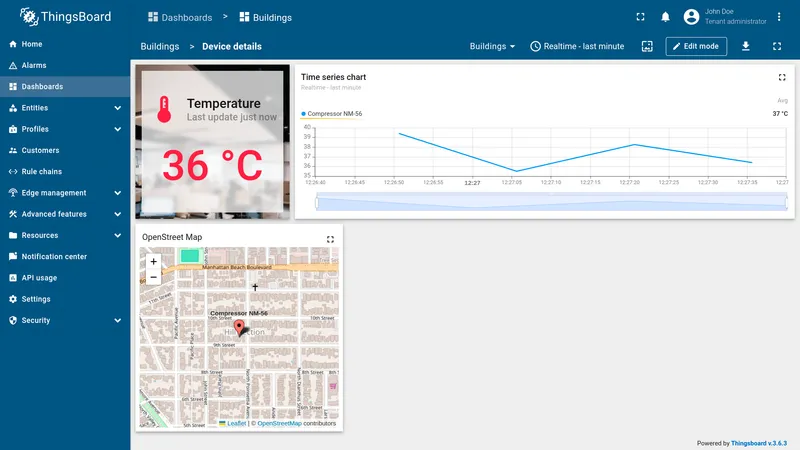
Task: Expand dashboard to fullscreen in toolbar
Action: [777, 46]
